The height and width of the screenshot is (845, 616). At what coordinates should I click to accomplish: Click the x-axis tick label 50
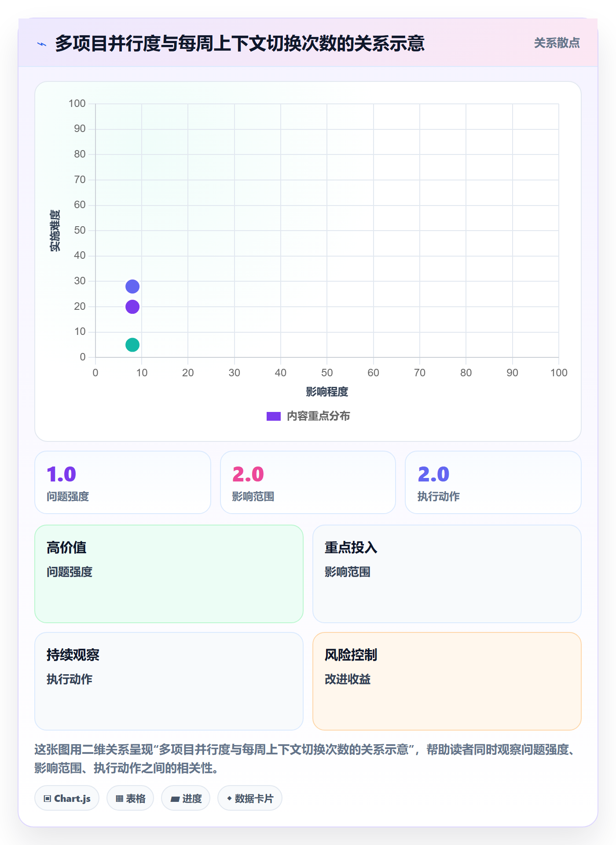pyautogui.click(x=327, y=373)
